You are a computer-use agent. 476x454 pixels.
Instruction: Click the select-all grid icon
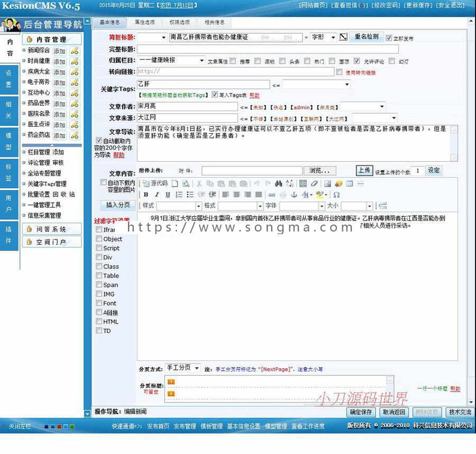click(303, 183)
